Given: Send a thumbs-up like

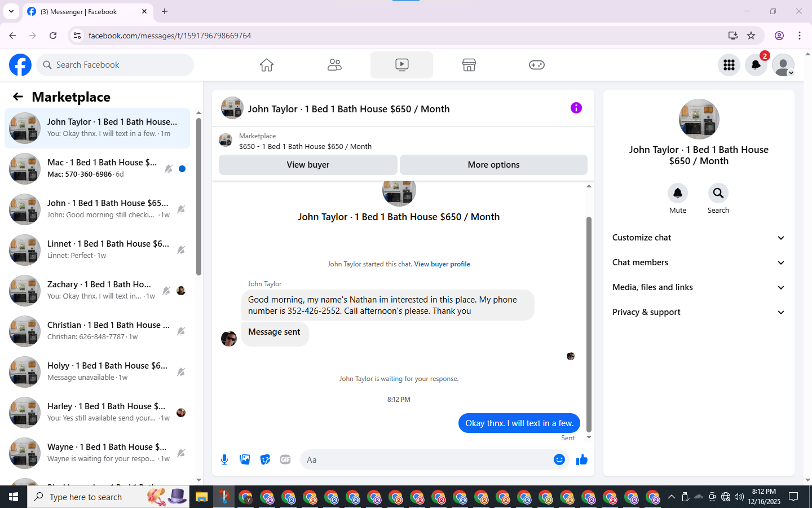Looking at the screenshot, I should (582, 459).
